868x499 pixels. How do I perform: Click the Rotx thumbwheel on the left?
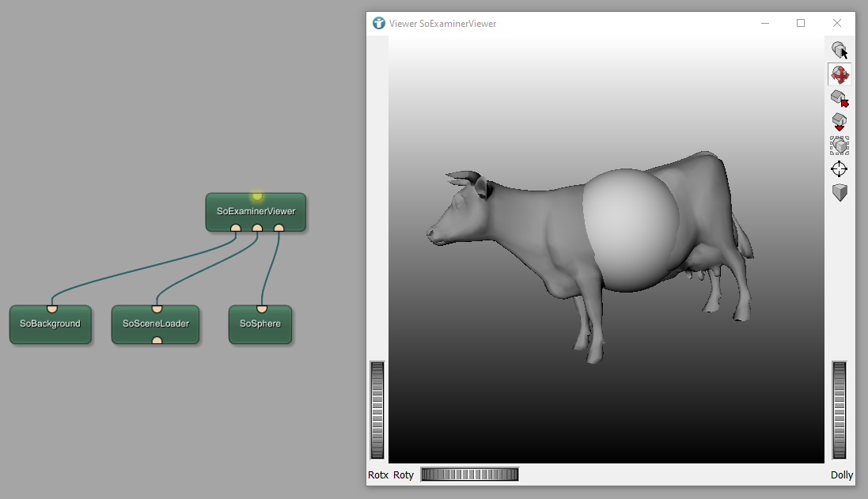377,410
